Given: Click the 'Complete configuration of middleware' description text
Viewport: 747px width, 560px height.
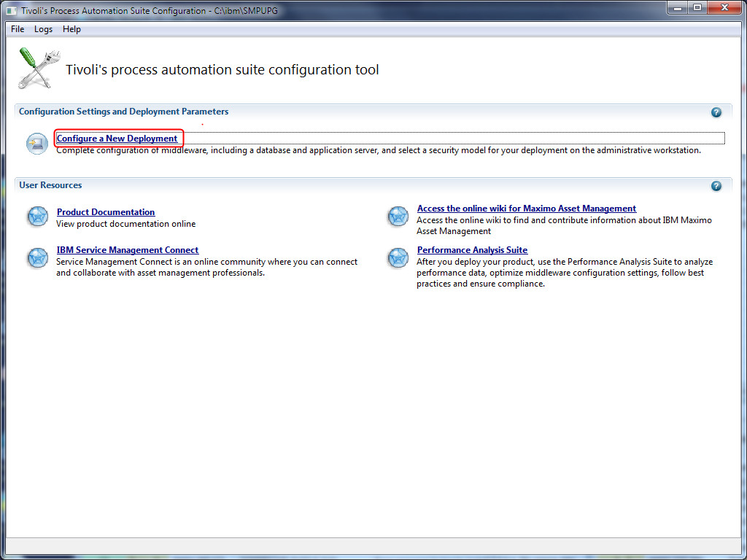Looking at the screenshot, I should tap(379, 150).
